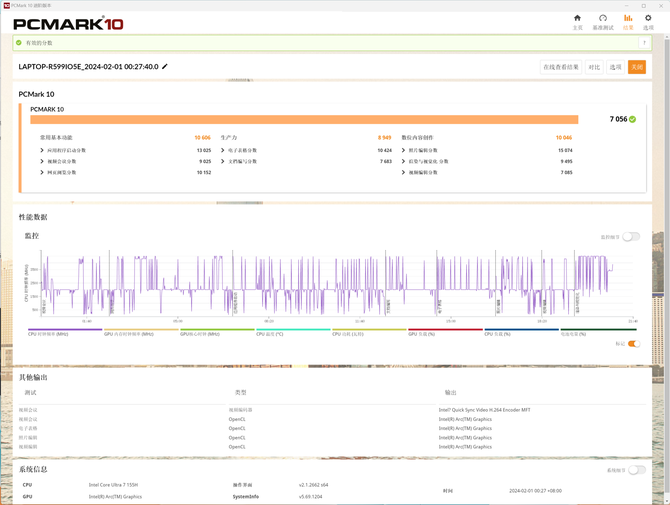670x505 pixels.
Task: Click the 结果 tab label
Action: tap(628, 28)
